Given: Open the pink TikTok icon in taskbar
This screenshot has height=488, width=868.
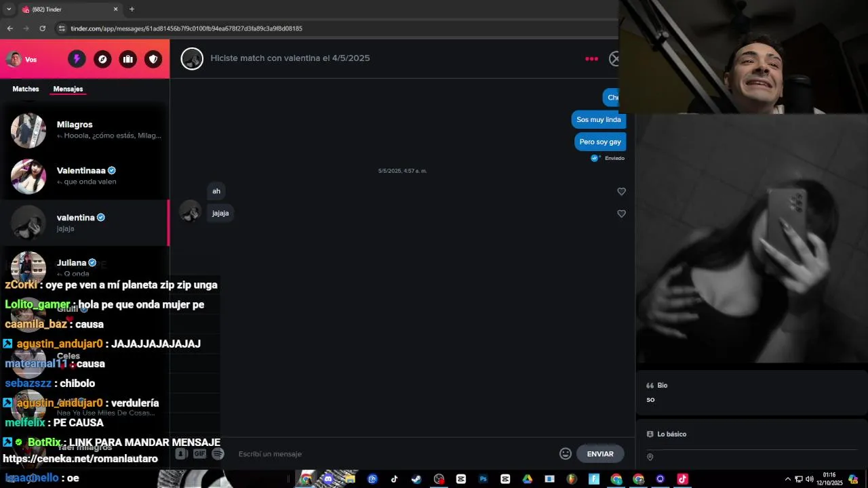Looking at the screenshot, I should pyautogui.click(x=682, y=479).
